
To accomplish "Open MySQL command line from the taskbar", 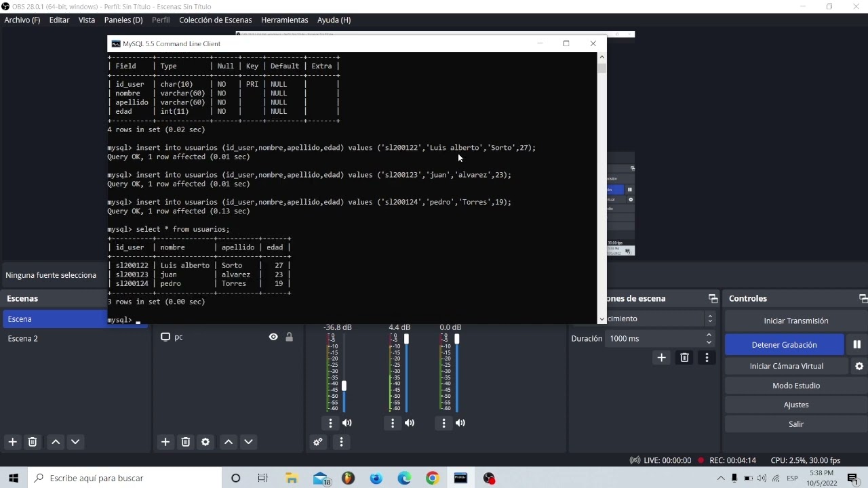I will pyautogui.click(x=460, y=479).
